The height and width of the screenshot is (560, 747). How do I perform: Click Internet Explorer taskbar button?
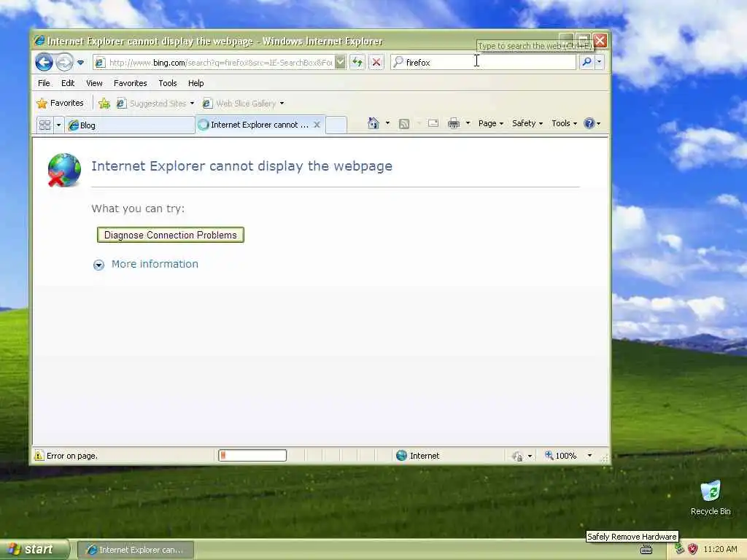[135, 550]
